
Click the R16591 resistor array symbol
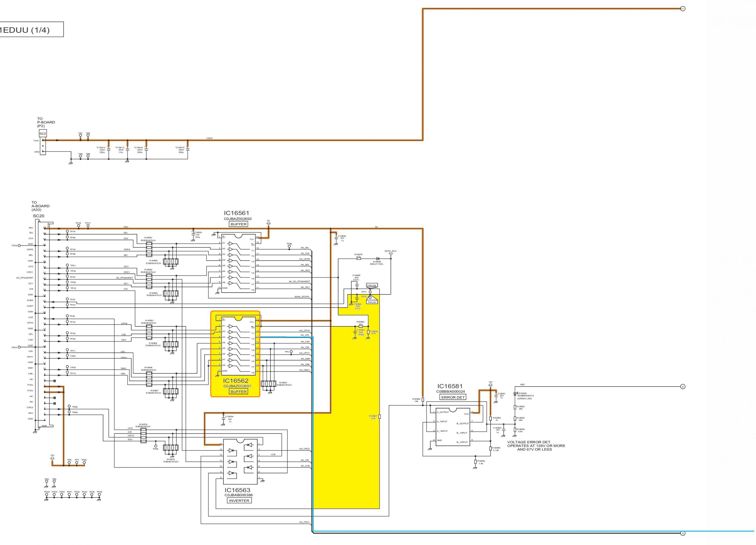click(269, 384)
